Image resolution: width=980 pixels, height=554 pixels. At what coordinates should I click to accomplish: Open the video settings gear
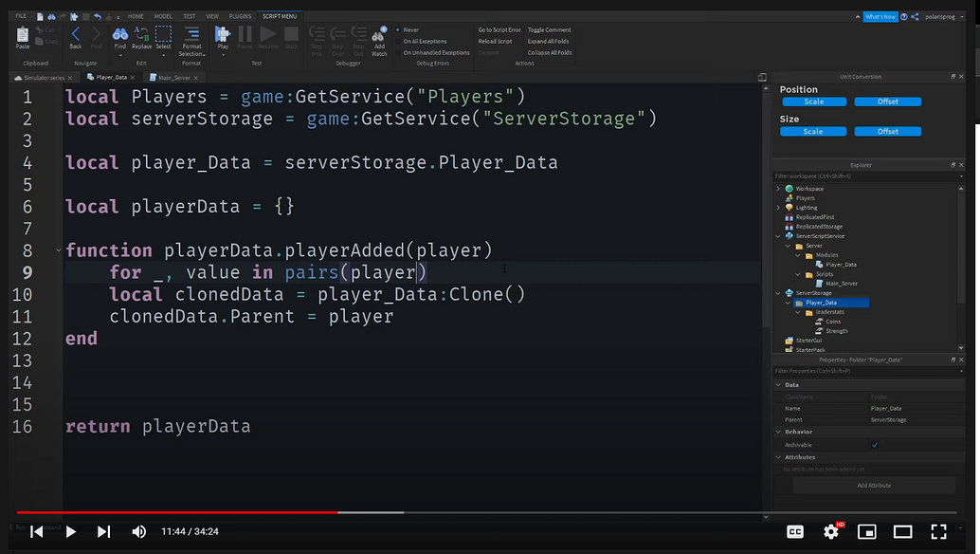pos(831,531)
